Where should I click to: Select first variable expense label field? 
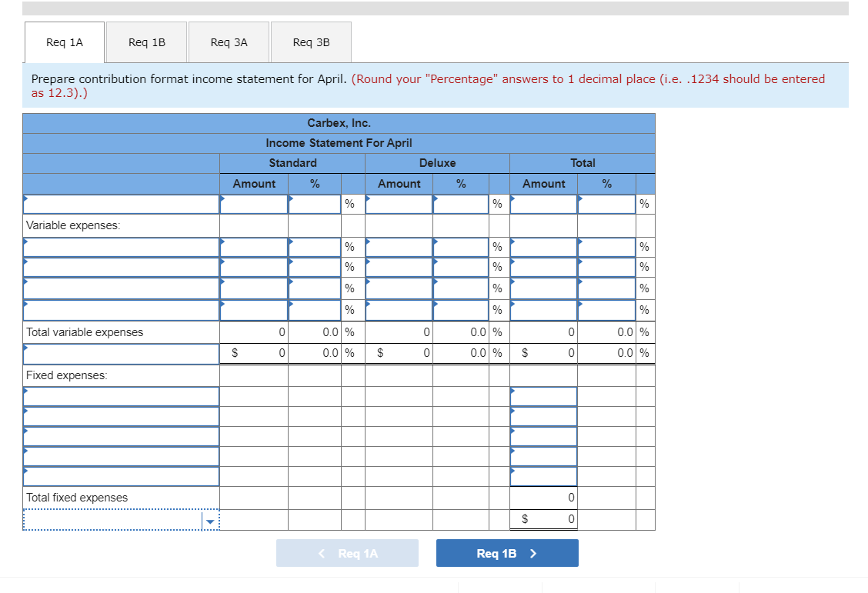122,247
